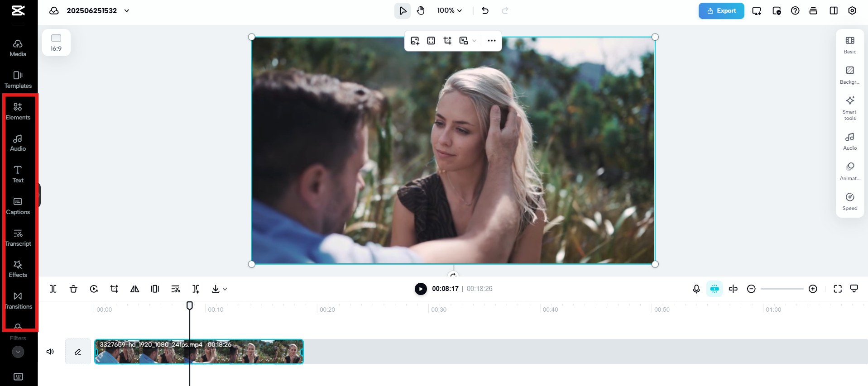Viewport: 868px width, 386px height.
Task: Mute the video track audio
Action: pos(50,352)
